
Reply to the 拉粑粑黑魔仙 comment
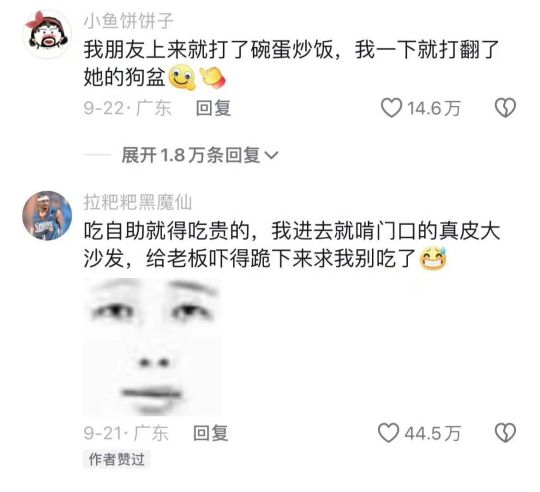point(210,433)
